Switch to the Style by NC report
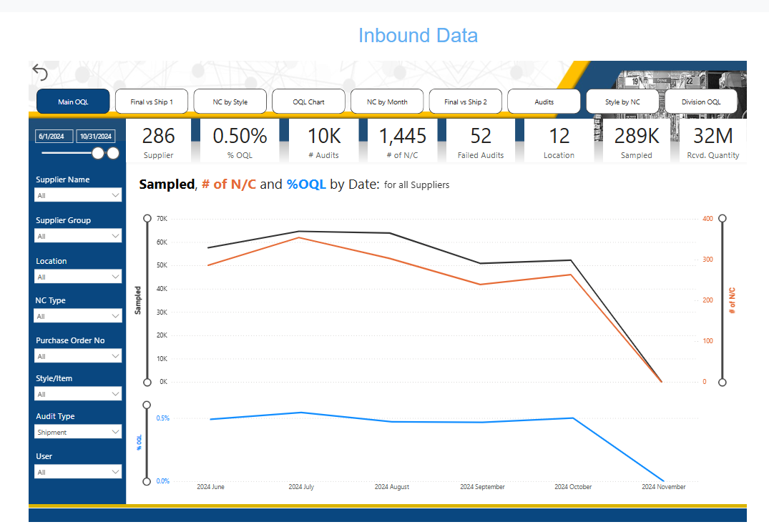Image resolution: width=769 pixels, height=532 pixels. (x=622, y=101)
